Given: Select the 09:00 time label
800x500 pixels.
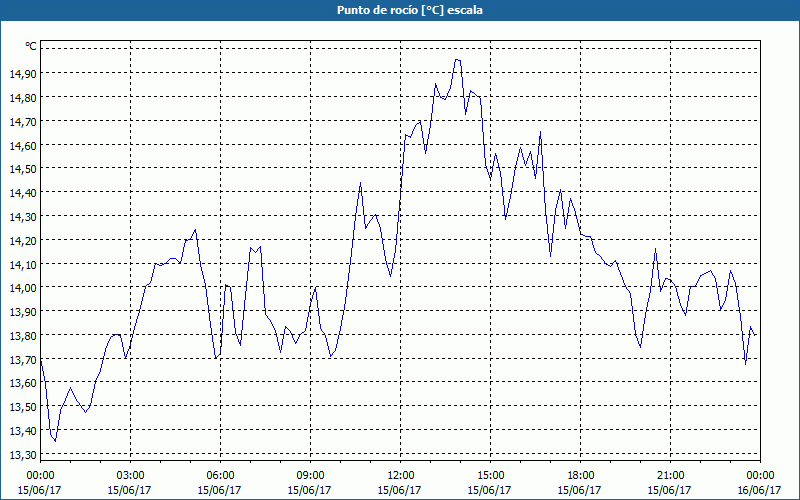Looking at the screenshot, I should coord(310,476).
